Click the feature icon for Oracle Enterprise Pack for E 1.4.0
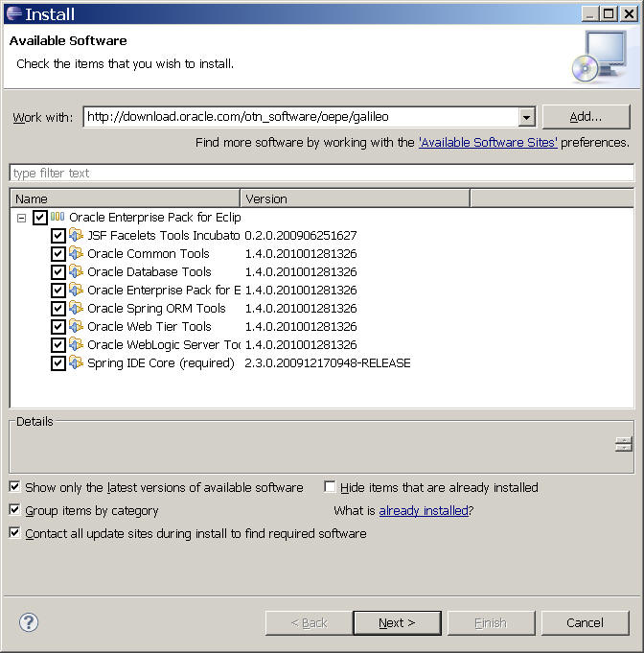 click(76, 290)
